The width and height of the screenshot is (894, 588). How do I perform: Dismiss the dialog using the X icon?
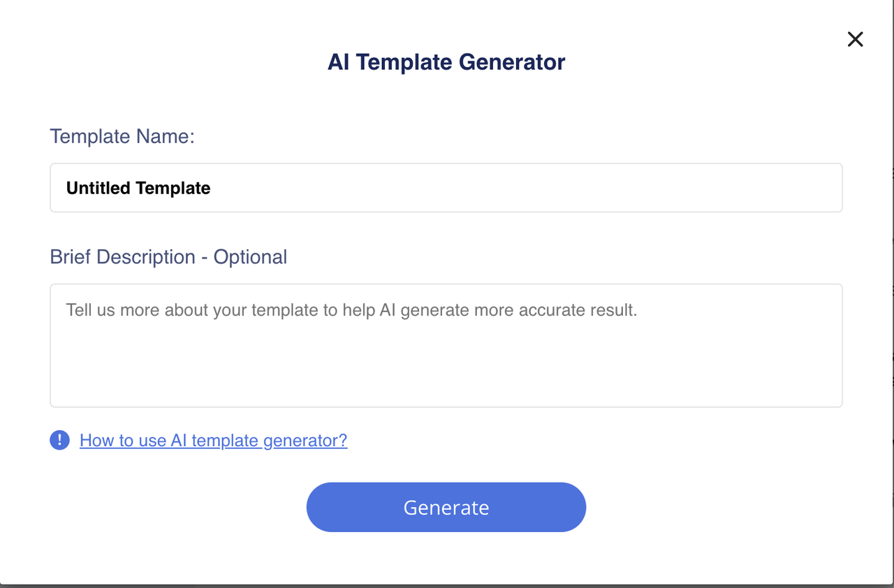click(x=855, y=39)
